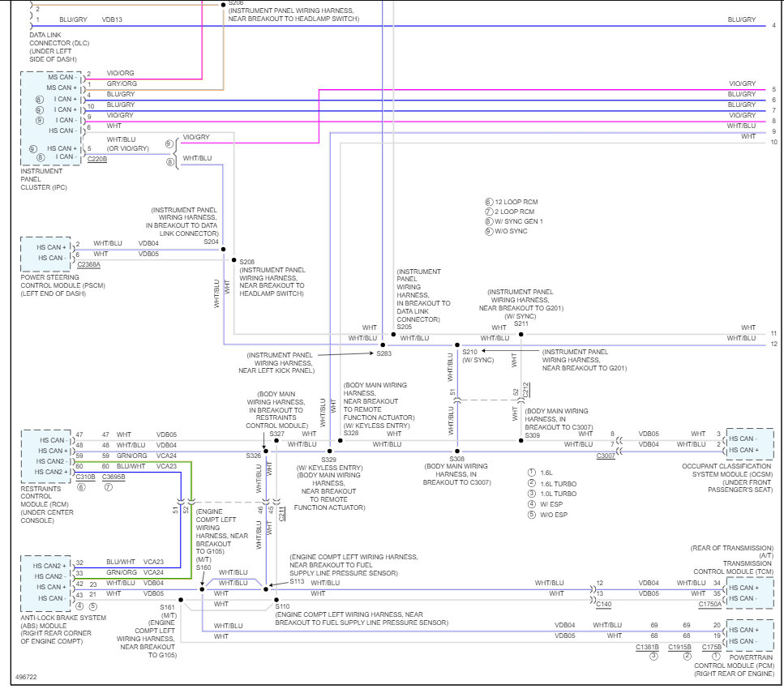Image resolution: width=784 pixels, height=689 pixels.
Task: Click splice label S328
Action: click(x=351, y=433)
